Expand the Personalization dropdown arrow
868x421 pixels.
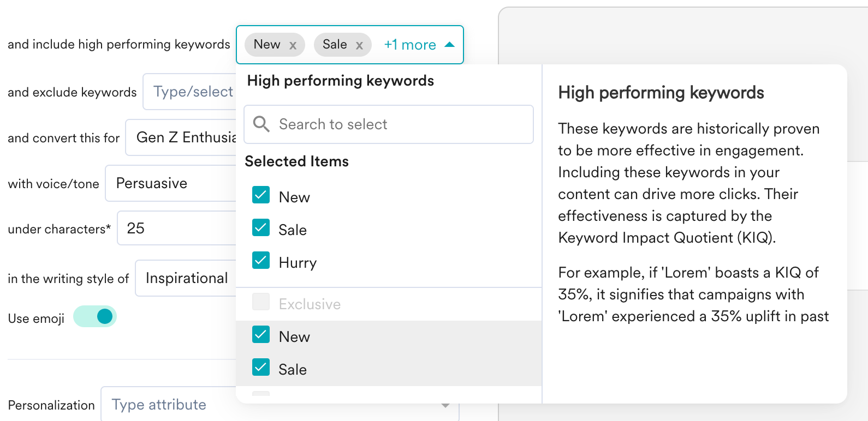pos(445,406)
